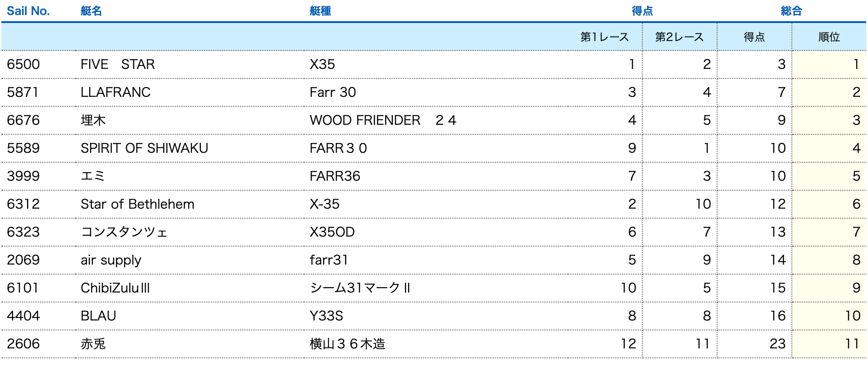
Task: Click boat name FIVE STAR
Action: (x=118, y=64)
